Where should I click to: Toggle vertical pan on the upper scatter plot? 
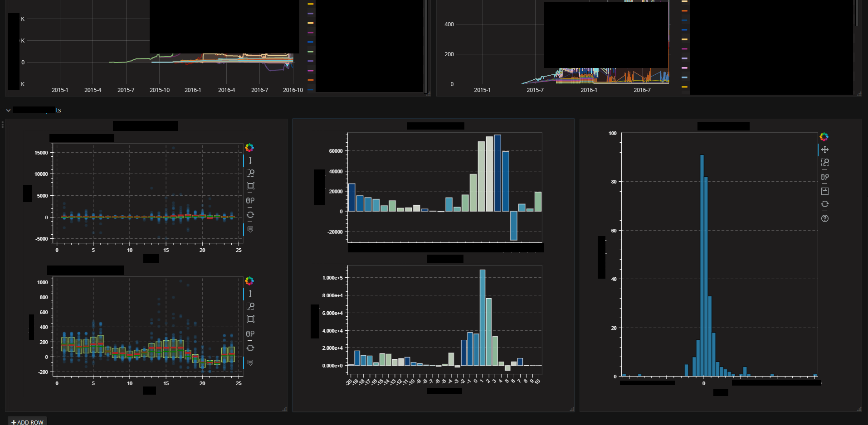point(250,160)
